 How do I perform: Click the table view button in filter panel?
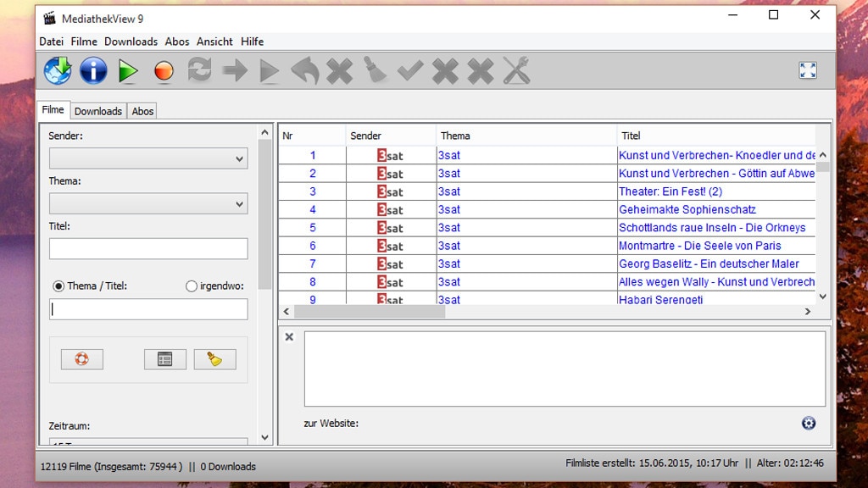pos(165,359)
